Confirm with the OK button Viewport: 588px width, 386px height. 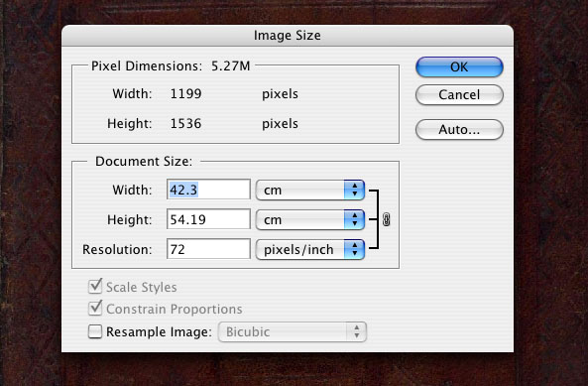(459, 67)
